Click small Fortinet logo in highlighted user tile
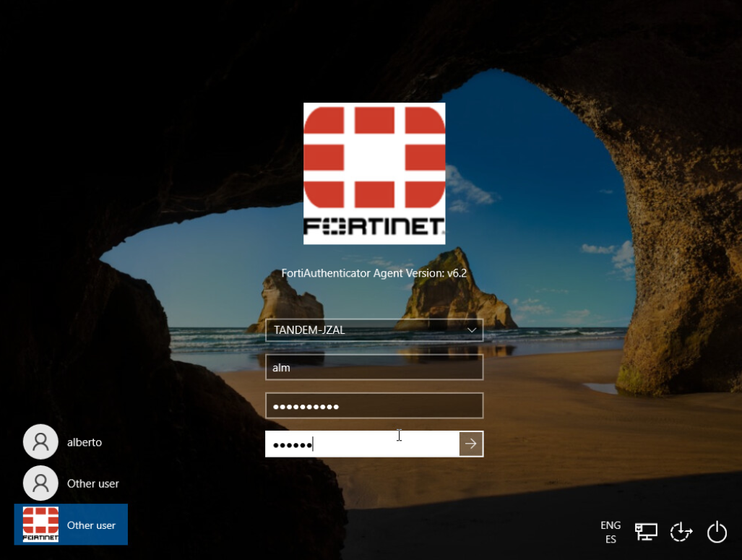The height and width of the screenshot is (560, 742). pos(40,525)
